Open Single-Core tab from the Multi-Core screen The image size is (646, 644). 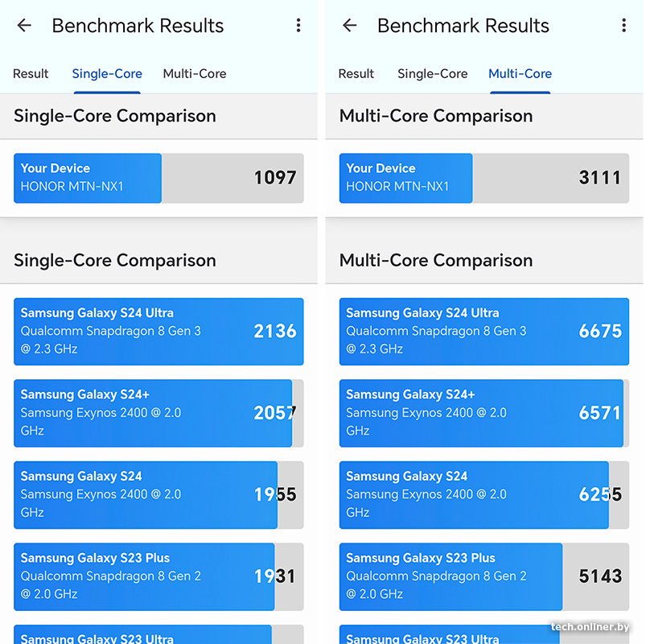[432, 74]
